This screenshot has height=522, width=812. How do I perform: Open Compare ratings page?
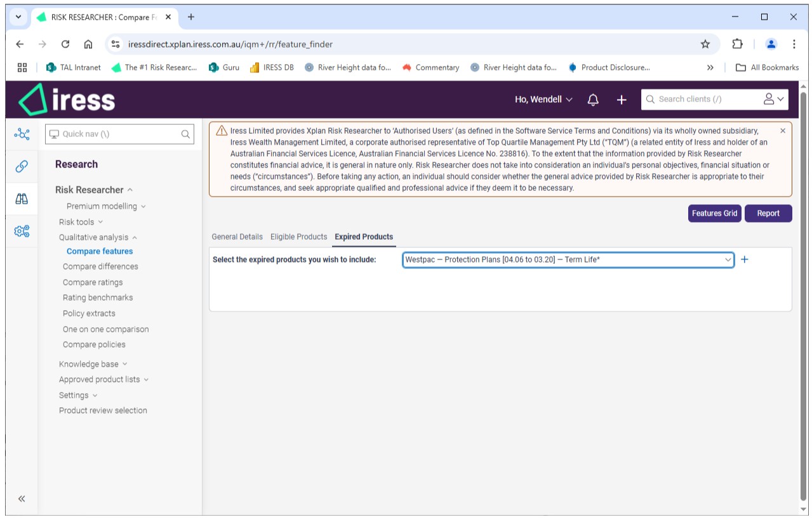93,282
